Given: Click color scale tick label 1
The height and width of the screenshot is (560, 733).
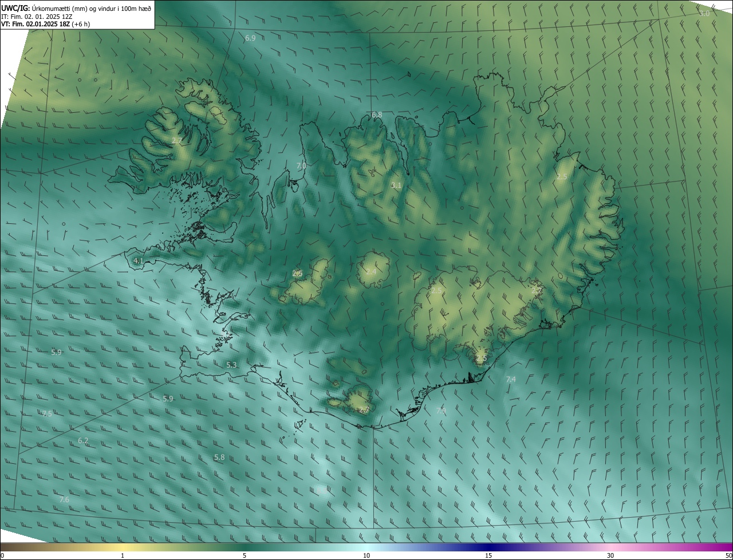Looking at the screenshot, I should [x=123, y=556].
